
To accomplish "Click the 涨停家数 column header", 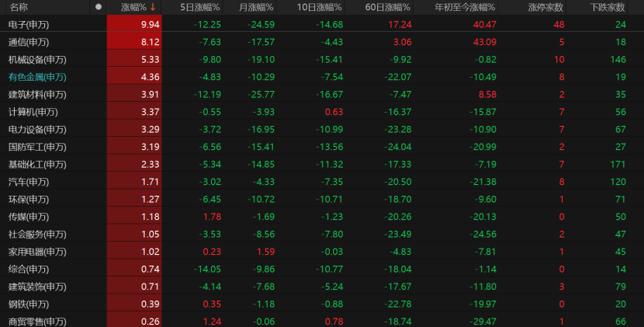I will [545, 7].
